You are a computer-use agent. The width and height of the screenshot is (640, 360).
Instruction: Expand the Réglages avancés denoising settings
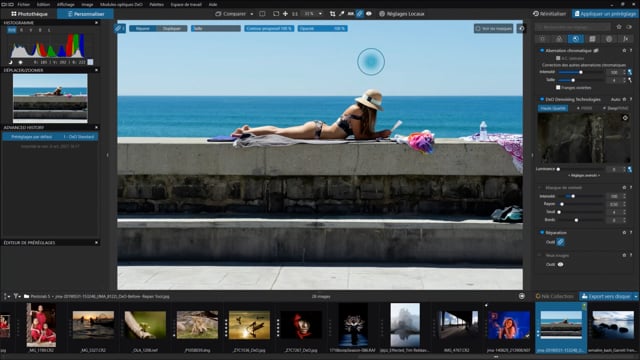(584, 176)
